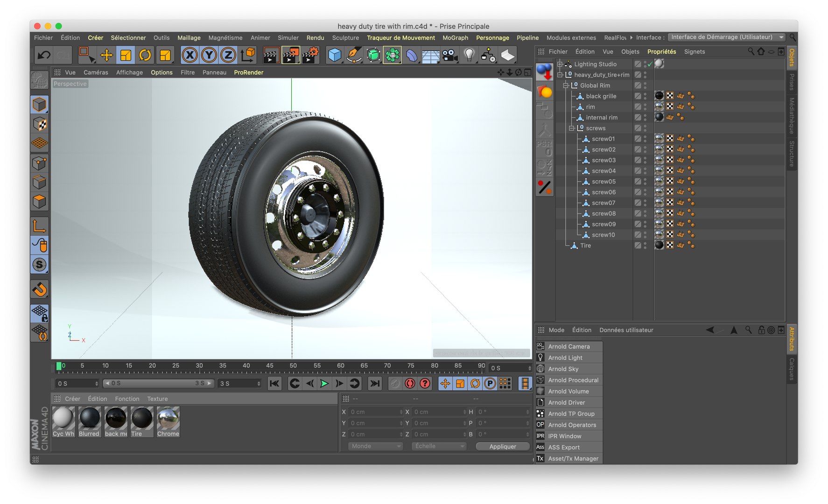Open viewport Caméras menu

(96, 72)
